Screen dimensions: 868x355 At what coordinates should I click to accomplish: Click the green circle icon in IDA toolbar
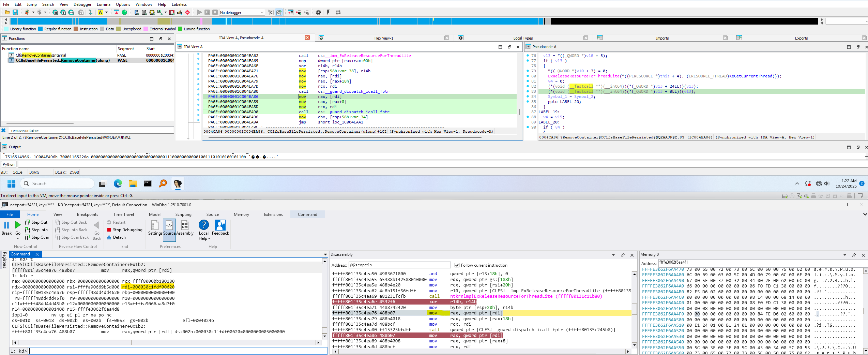(124, 12)
